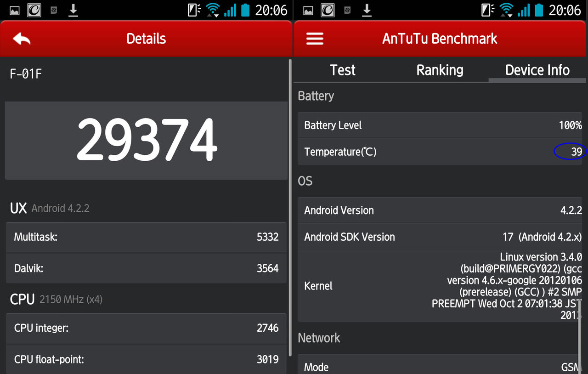
Task: Tap the F-01F device name
Action: (x=26, y=74)
